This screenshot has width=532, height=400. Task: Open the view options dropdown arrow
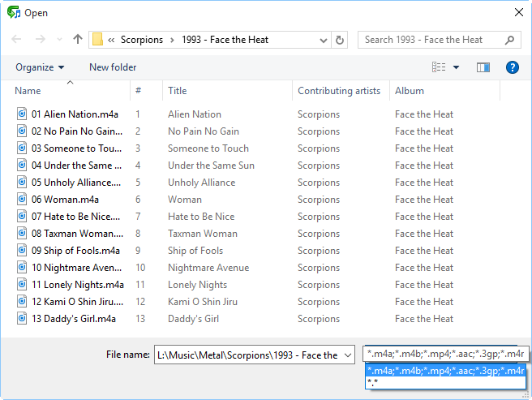pyautogui.click(x=457, y=67)
